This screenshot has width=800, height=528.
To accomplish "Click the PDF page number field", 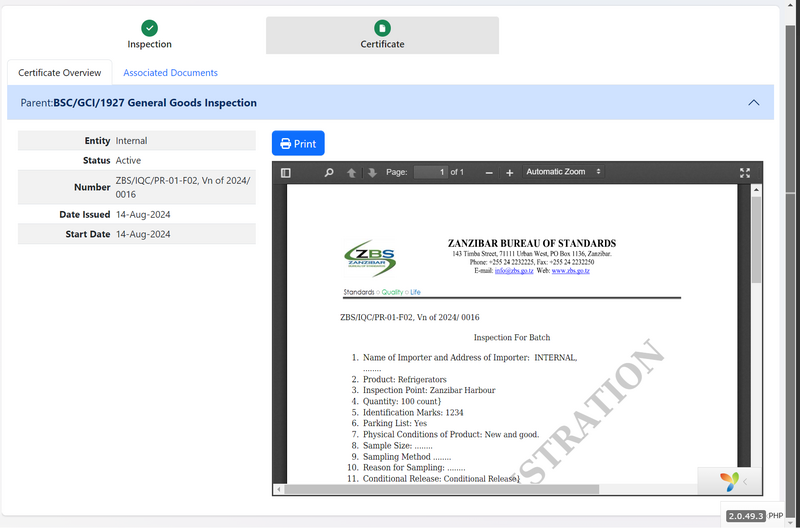I will 430,172.
